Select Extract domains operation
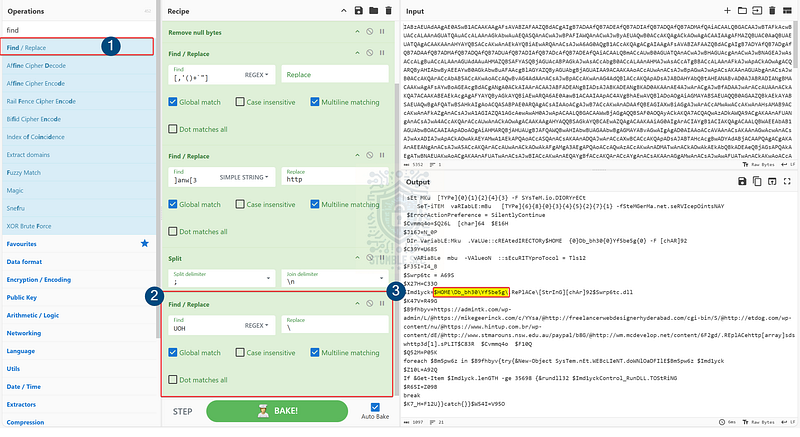Screen dimensions: 800x437 [x=79, y=155]
